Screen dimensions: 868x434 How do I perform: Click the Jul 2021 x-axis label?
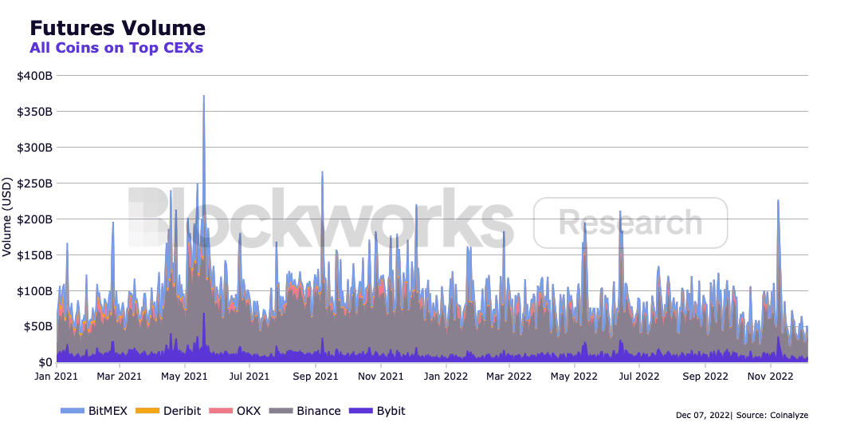point(249,377)
